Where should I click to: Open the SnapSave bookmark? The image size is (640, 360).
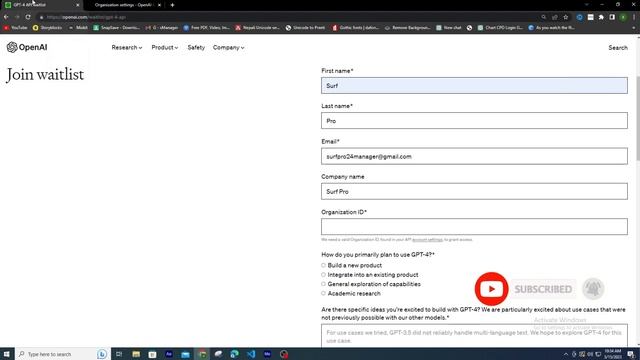116,28
